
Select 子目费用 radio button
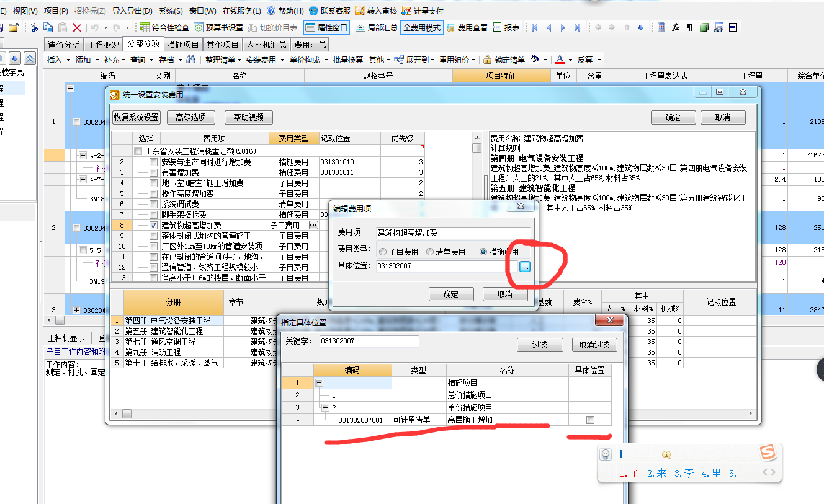[x=383, y=252]
